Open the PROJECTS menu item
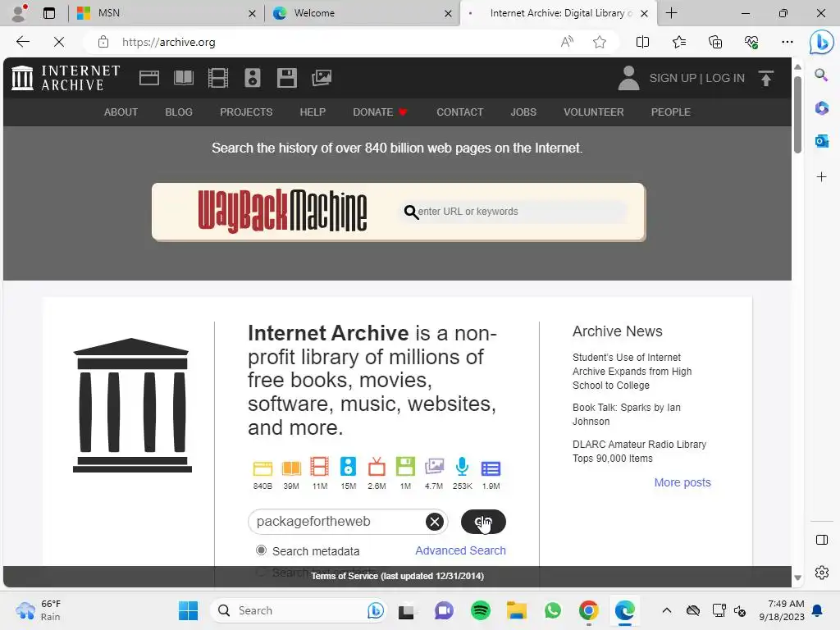The height and width of the screenshot is (630, 840). (246, 112)
